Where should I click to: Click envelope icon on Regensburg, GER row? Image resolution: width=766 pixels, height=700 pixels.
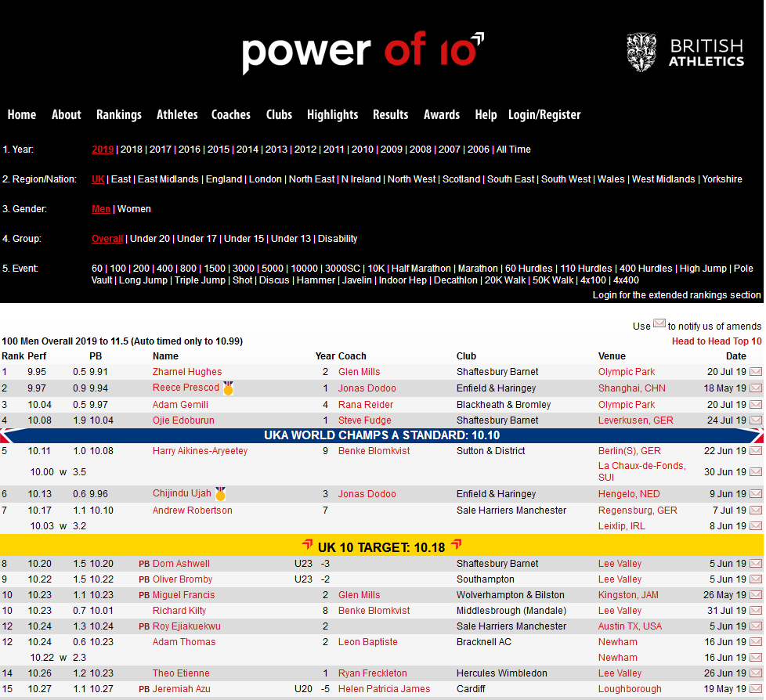coord(755,511)
